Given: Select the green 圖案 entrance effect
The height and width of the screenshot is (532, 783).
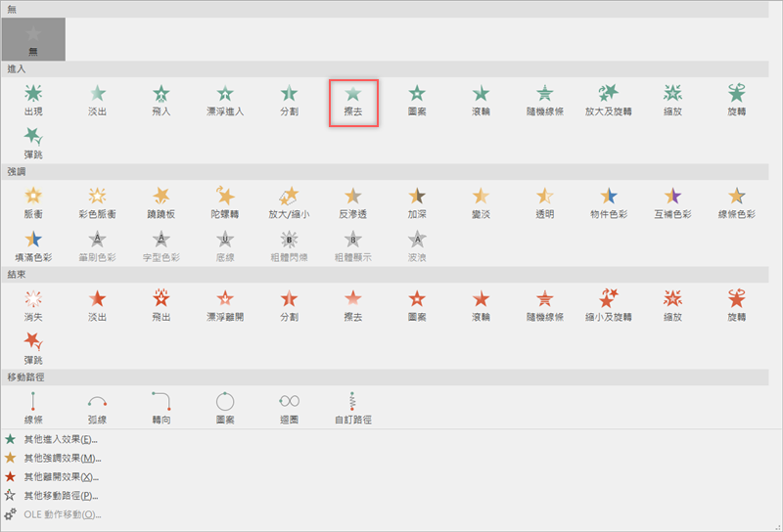Looking at the screenshot, I should coord(417,100).
